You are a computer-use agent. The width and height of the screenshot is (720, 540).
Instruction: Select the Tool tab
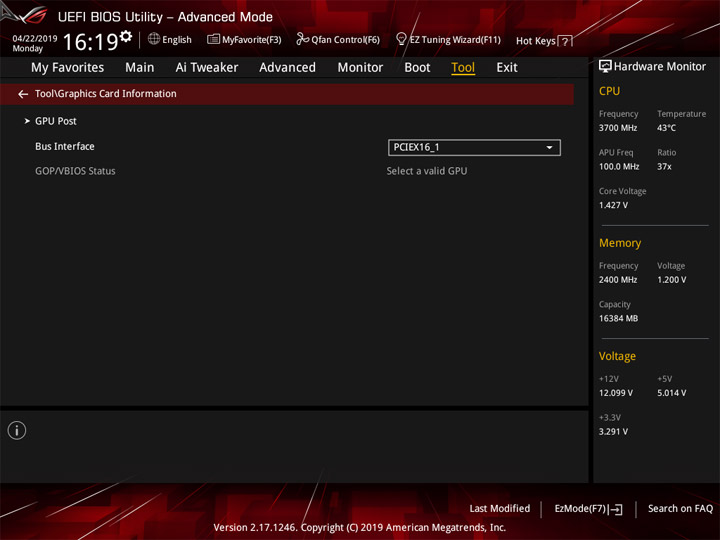(463, 68)
